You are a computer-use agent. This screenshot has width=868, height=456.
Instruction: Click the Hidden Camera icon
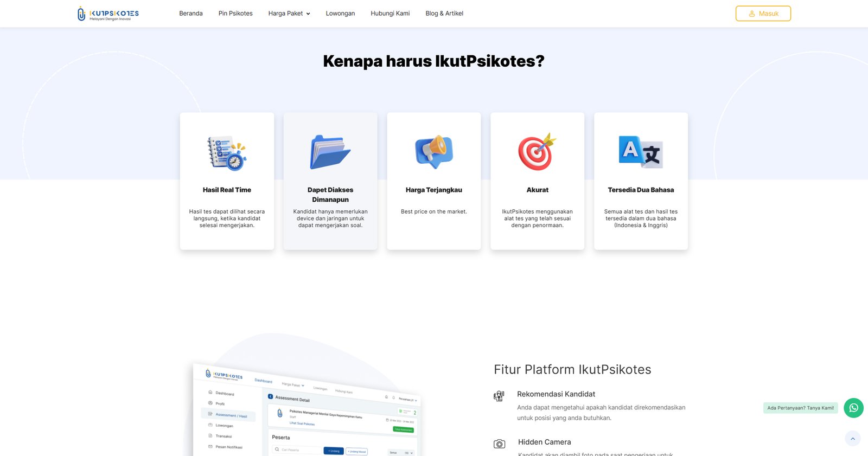499,444
